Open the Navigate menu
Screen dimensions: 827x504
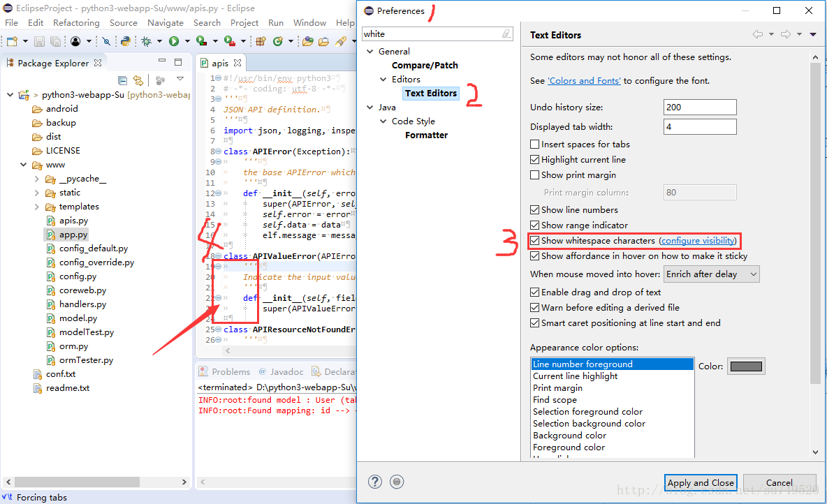point(166,22)
